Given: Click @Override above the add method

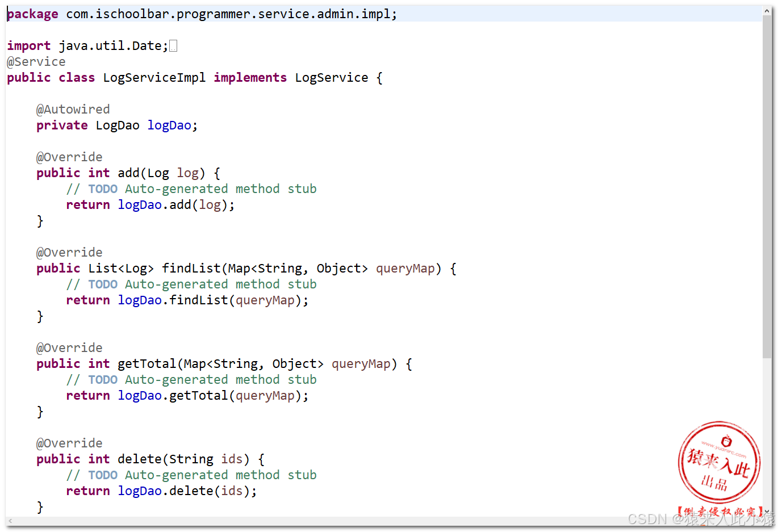Looking at the screenshot, I should [69, 157].
